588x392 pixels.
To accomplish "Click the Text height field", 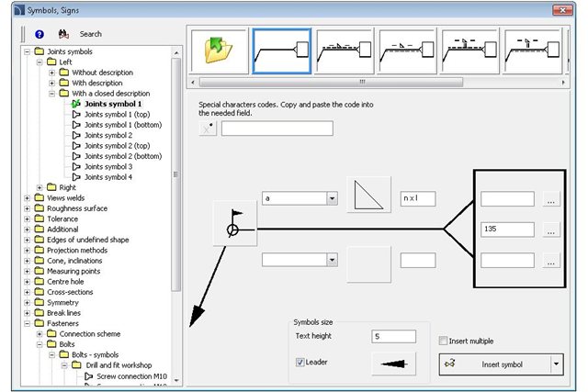I will tap(394, 337).
